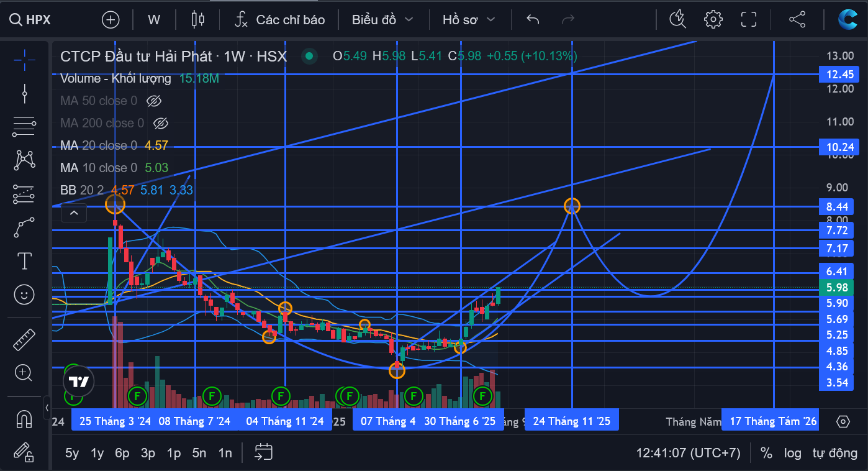
Task: Open timezone menu showing 12:41:07 (UTC+7)
Action: (689, 453)
